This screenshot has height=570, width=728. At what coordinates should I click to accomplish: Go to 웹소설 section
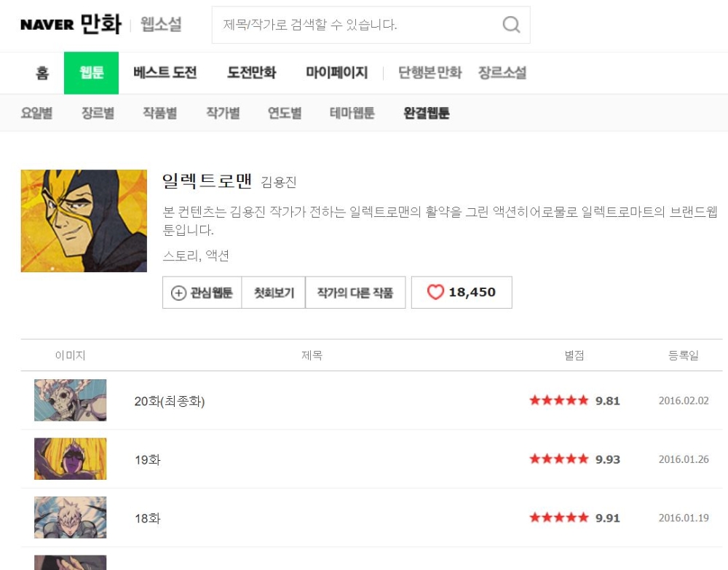(161, 24)
